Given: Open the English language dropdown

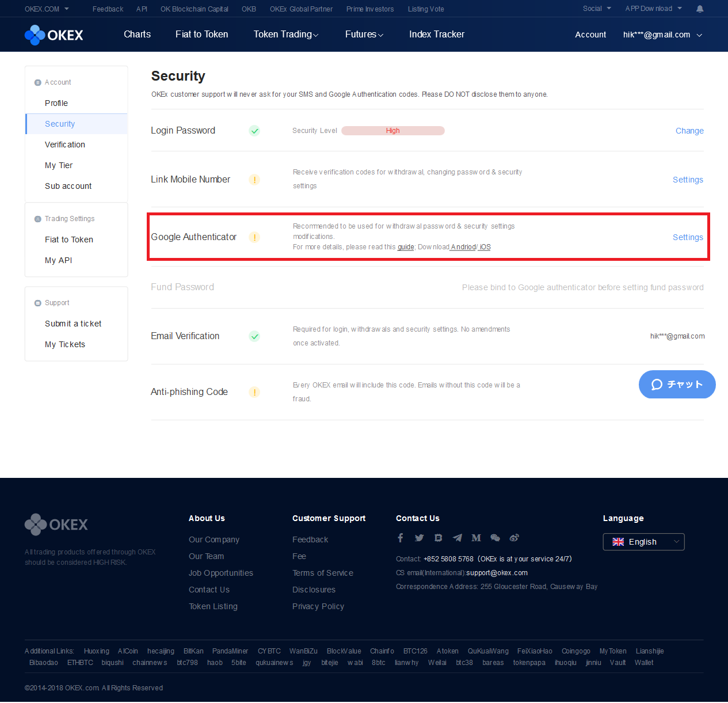Looking at the screenshot, I should point(643,542).
